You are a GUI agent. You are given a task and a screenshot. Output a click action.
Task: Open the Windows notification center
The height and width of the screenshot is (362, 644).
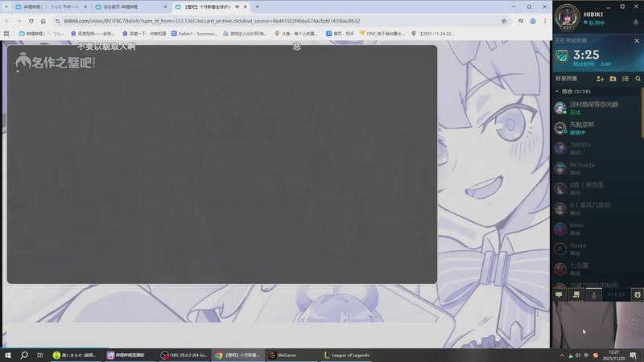[x=634, y=355]
